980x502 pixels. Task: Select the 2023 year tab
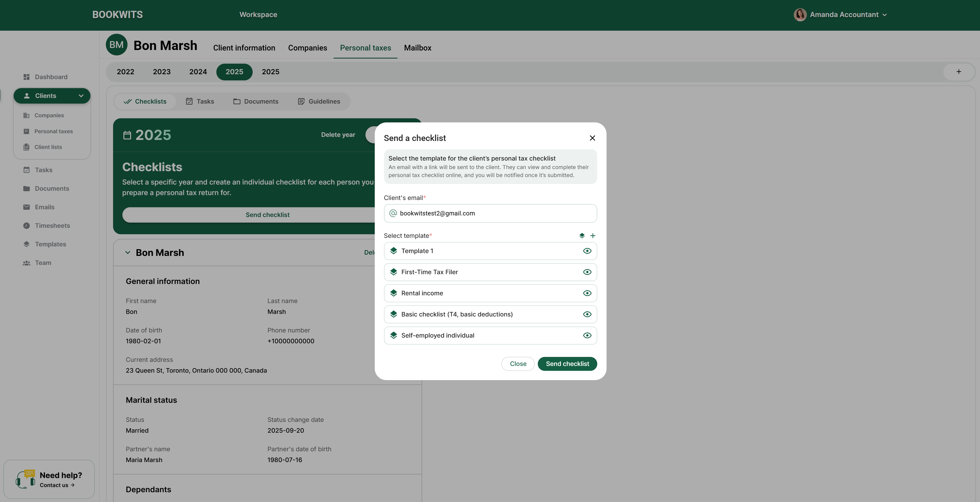[161, 72]
